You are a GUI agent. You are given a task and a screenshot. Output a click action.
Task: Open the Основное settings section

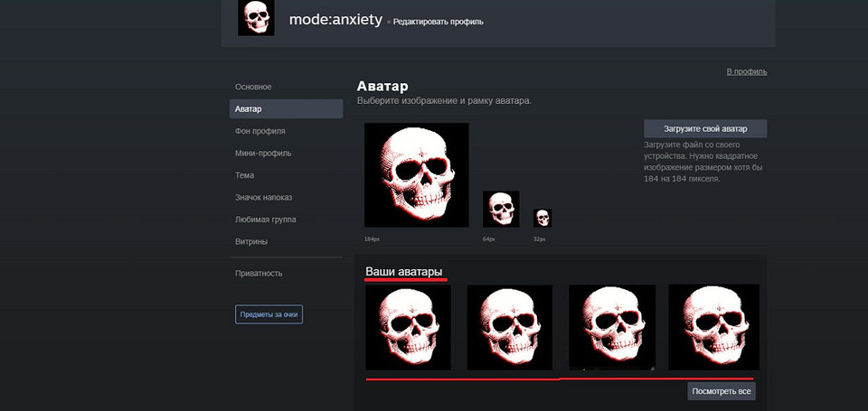(253, 87)
